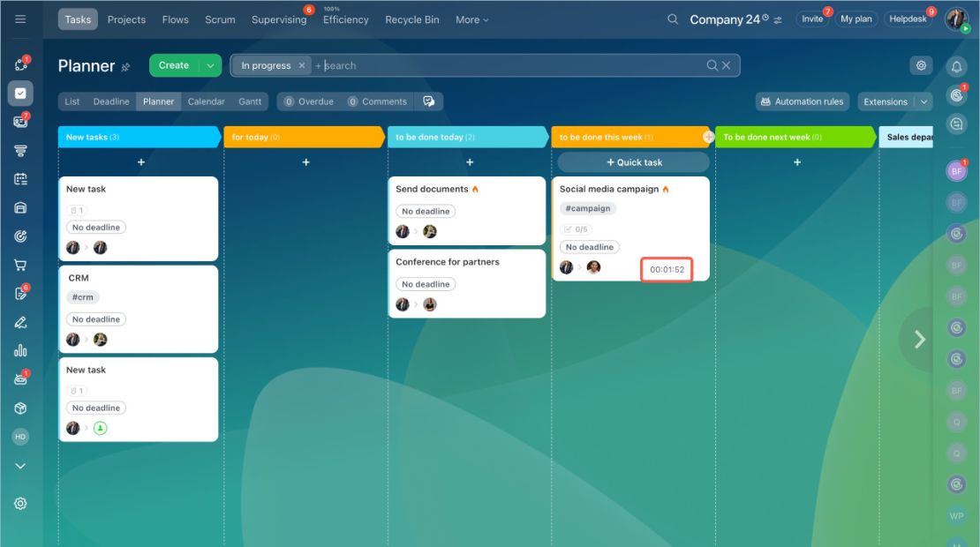The image size is (980, 547).
Task: Open Automation rules
Action: coord(803,101)
